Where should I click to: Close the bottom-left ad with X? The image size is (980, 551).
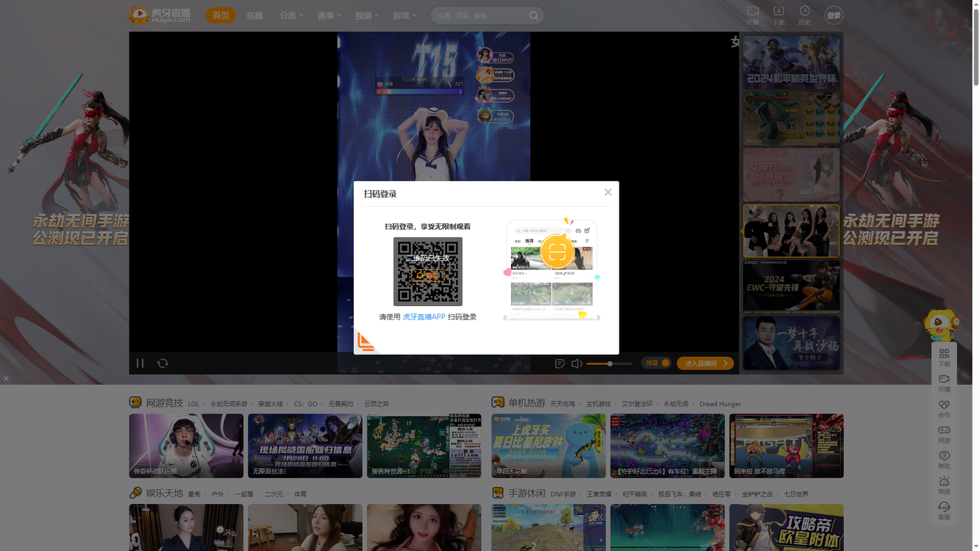[x=6, y=379]
